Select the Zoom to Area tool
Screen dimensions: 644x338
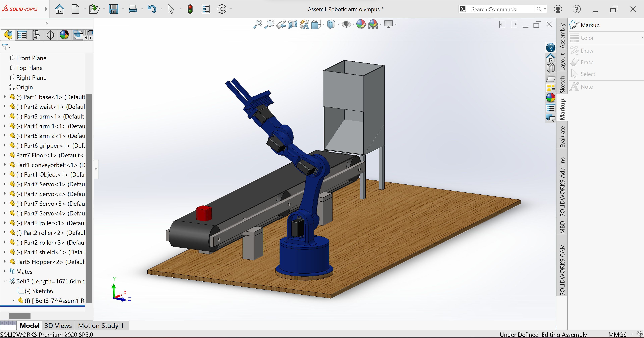[x=269, y=24]
